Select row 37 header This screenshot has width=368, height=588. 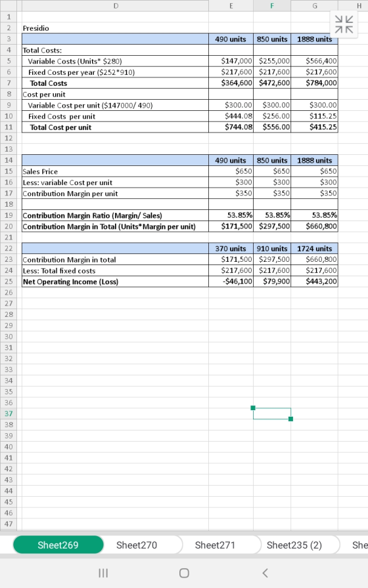pos(9,413)
